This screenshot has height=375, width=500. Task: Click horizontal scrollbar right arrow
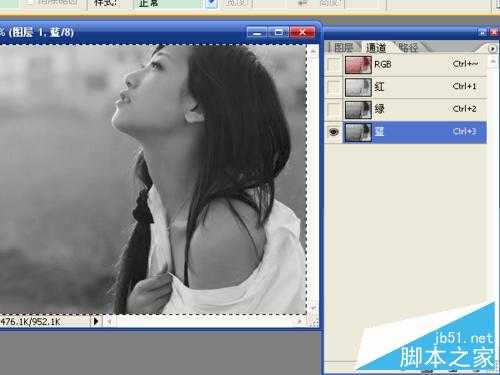click(299, 321)
